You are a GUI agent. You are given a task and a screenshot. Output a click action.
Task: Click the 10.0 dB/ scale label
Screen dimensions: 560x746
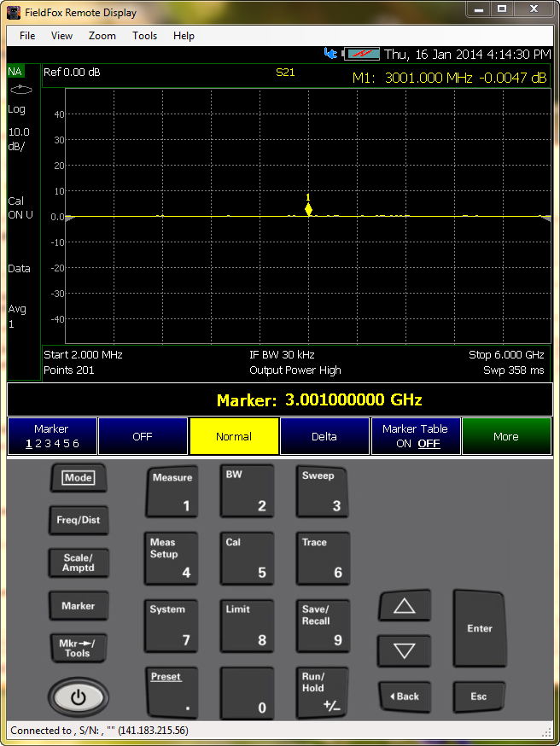(19, 139)
